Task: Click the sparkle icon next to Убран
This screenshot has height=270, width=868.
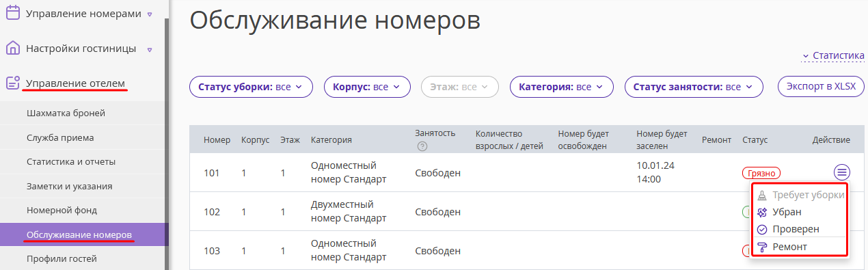Action: pos(762,212)
